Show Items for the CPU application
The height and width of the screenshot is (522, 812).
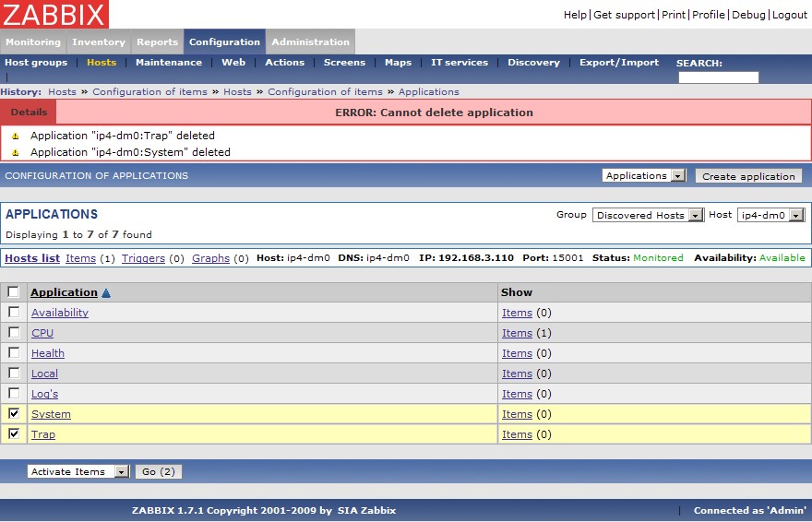pos(517,333)
